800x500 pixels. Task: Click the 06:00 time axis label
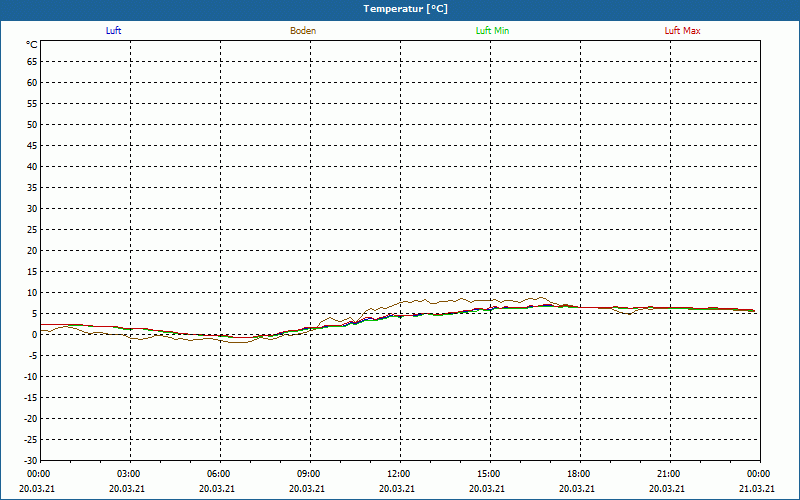click(218, 474)
